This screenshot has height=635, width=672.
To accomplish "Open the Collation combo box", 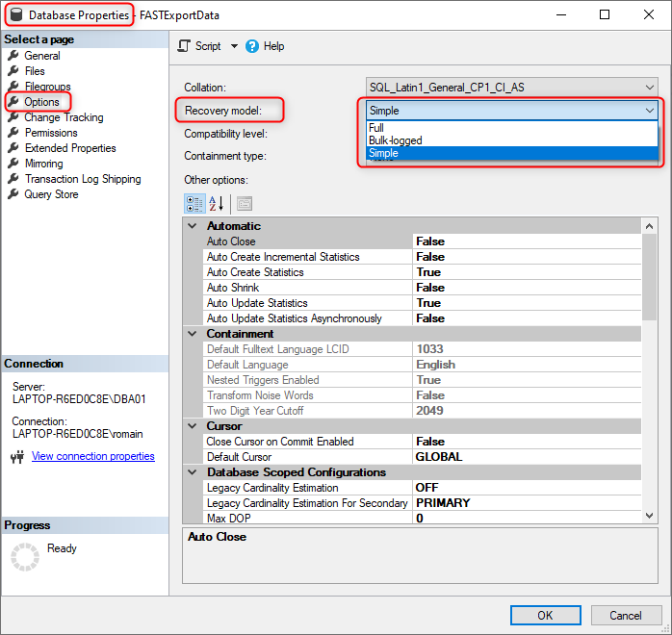I will click(x=512, y=88).
